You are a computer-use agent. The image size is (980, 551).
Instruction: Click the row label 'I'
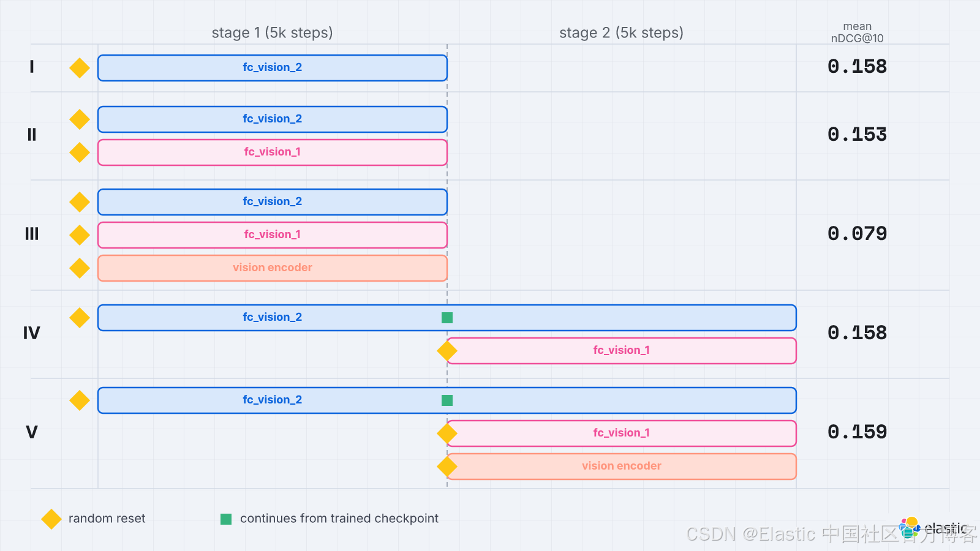(32, 66)
